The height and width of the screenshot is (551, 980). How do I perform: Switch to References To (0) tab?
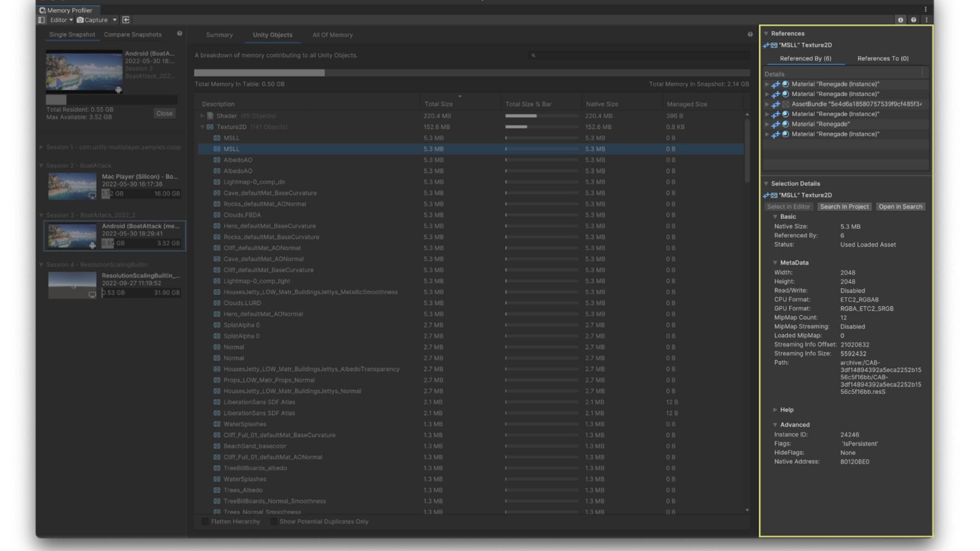[x=882, y=58]
